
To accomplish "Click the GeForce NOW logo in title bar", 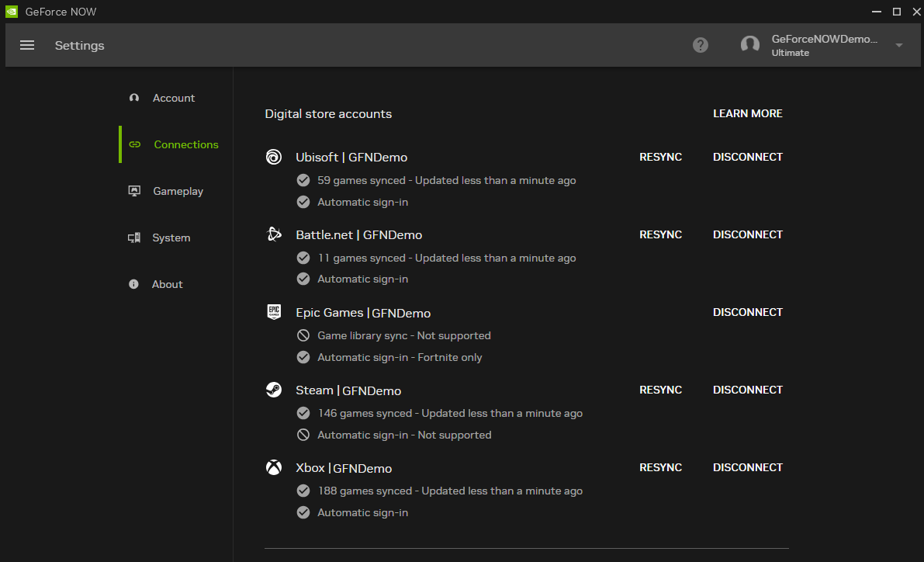I will (x=11, y=11).
